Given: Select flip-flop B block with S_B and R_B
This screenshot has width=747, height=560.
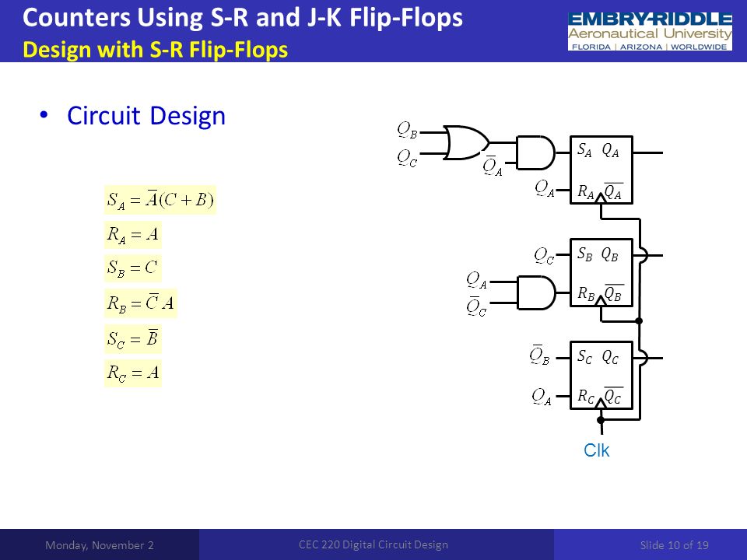Looking at the screenshot, I should click(x=601, y=272).
